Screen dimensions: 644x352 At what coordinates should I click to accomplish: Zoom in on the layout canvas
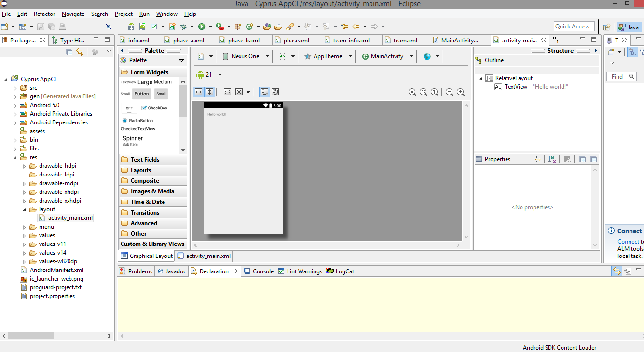pos(461,92)
